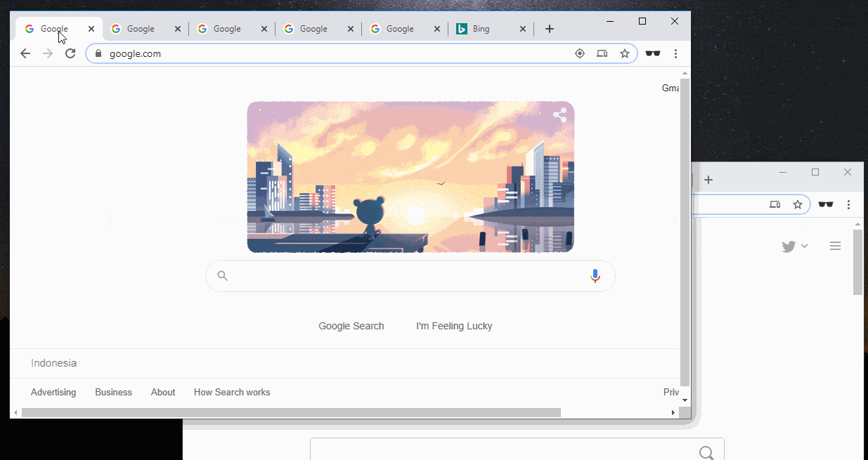Minimize the back Chrome window
This screenshot has height=460, width=868.
tap(783, 172)
